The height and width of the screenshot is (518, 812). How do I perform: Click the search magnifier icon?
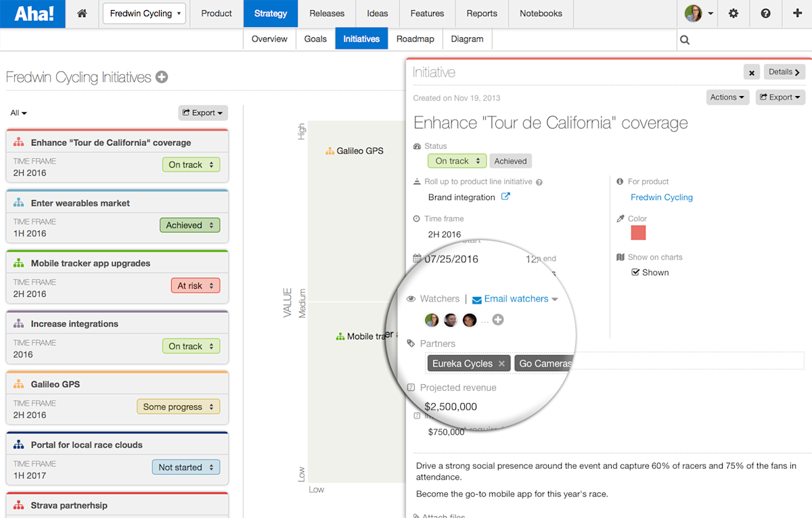click(685, 40)
